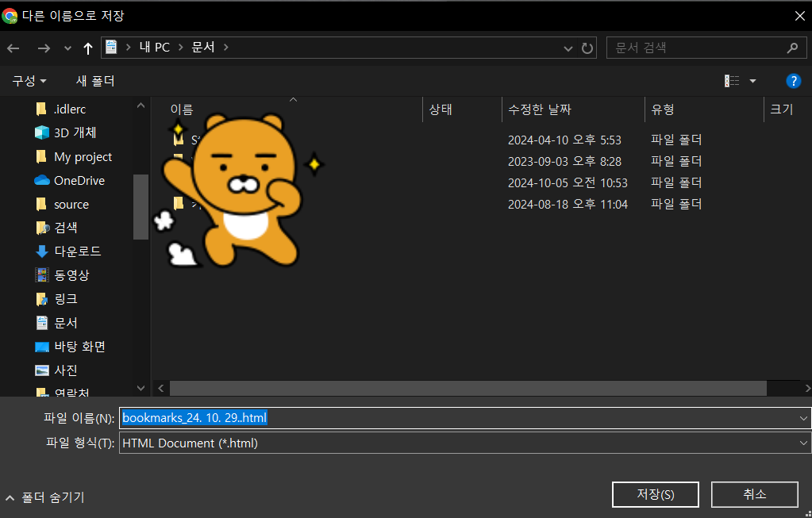Screen dimensions: 812x518
Task: Click the file list horizontal scrollbar thumb
Action: pyautogui.click(x=468, y=388)
